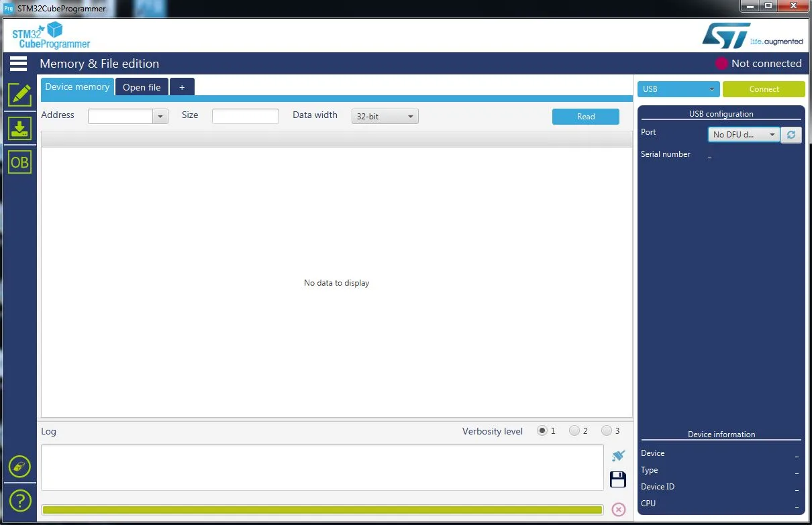Add a new tab with plus
812x525 pixels.
(182, 87)
